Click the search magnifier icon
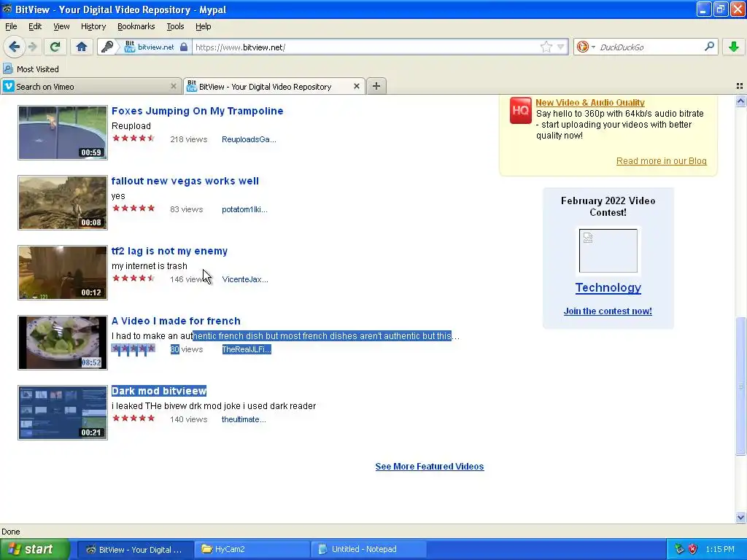This screenshot has width=747, height=560. coord(709,47)
